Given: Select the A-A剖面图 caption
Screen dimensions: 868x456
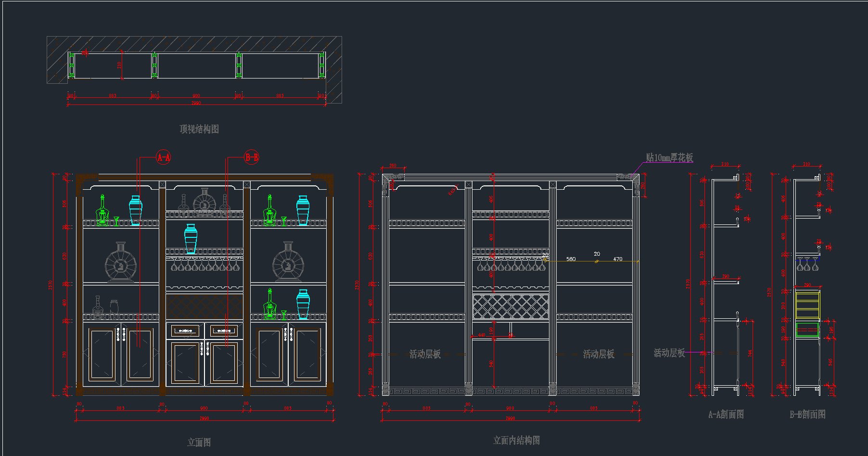Looking at the screenshot, I should pyautogui.click(x=726, y=414).
